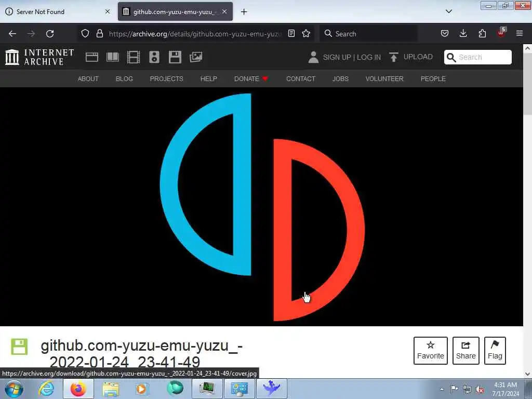Click the page scrollbar down arrow

528,374
